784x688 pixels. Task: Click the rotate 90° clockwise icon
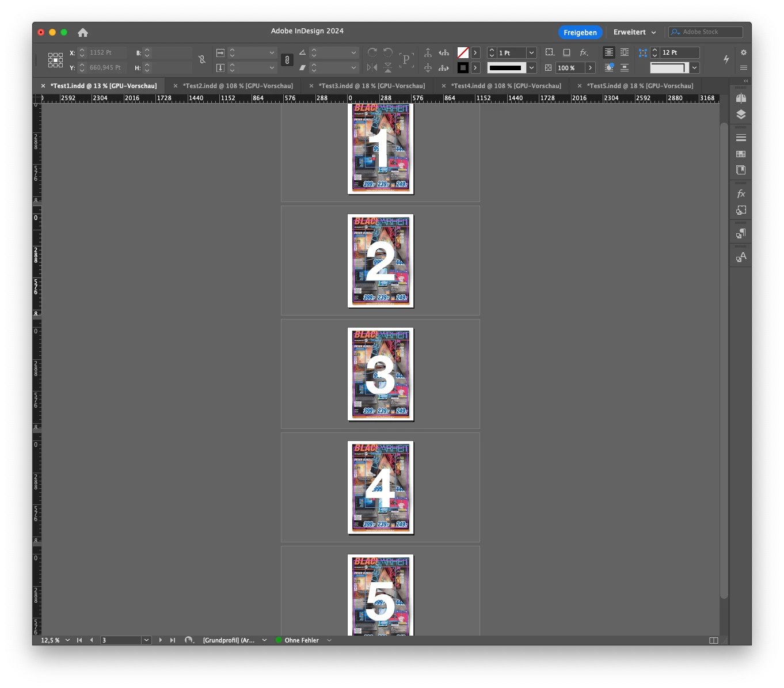pyautogui.click(x=372, y=52)
